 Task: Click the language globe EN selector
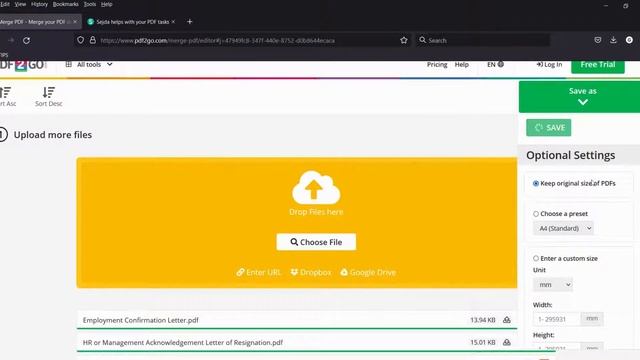coord(495,64)
